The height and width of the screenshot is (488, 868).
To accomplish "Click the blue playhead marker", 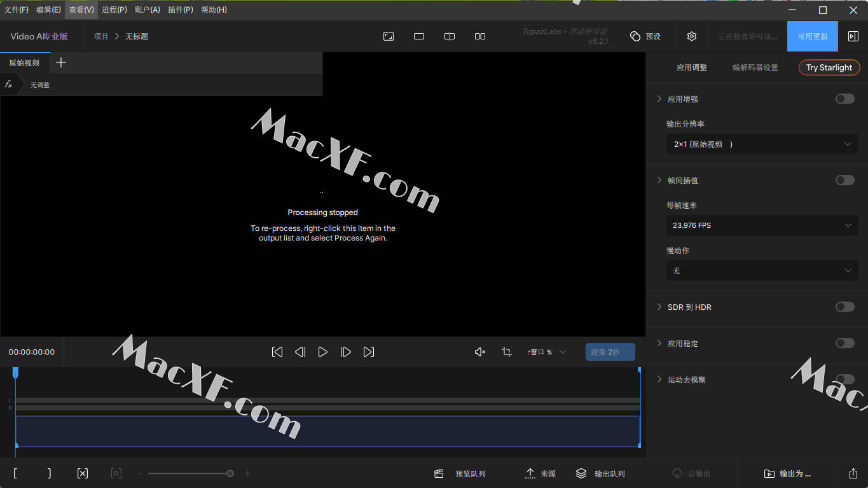I will 16,373.
